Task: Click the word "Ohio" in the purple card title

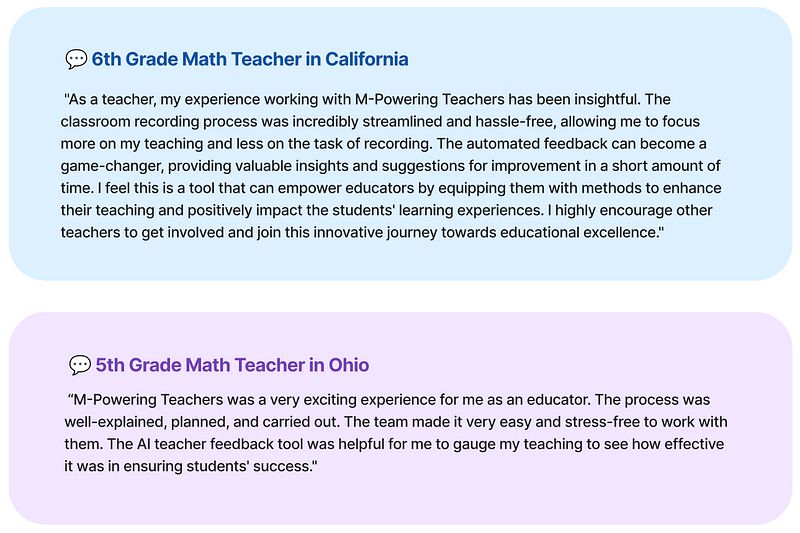Action: [348, 365]
